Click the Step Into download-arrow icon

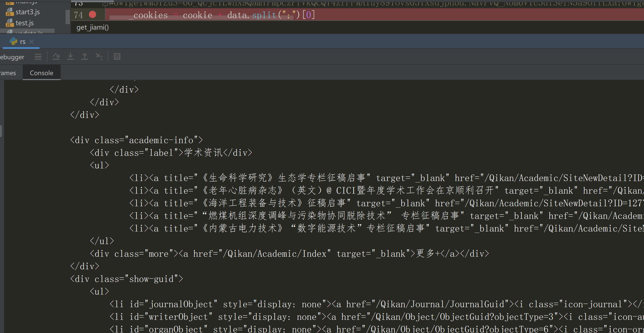pos(70,57)
